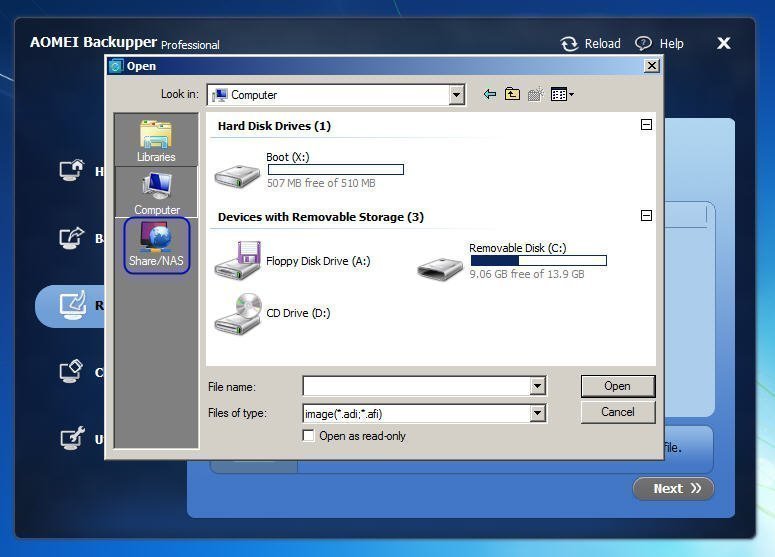Expand the Look in dropdown

click(x=457, y=94)
